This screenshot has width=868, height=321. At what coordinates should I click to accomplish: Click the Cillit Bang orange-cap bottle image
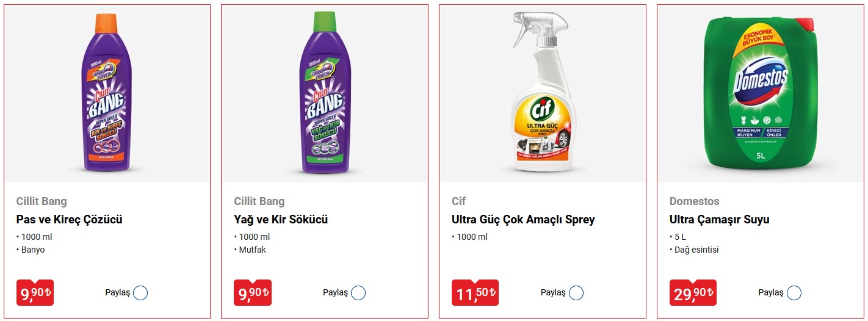107,93
